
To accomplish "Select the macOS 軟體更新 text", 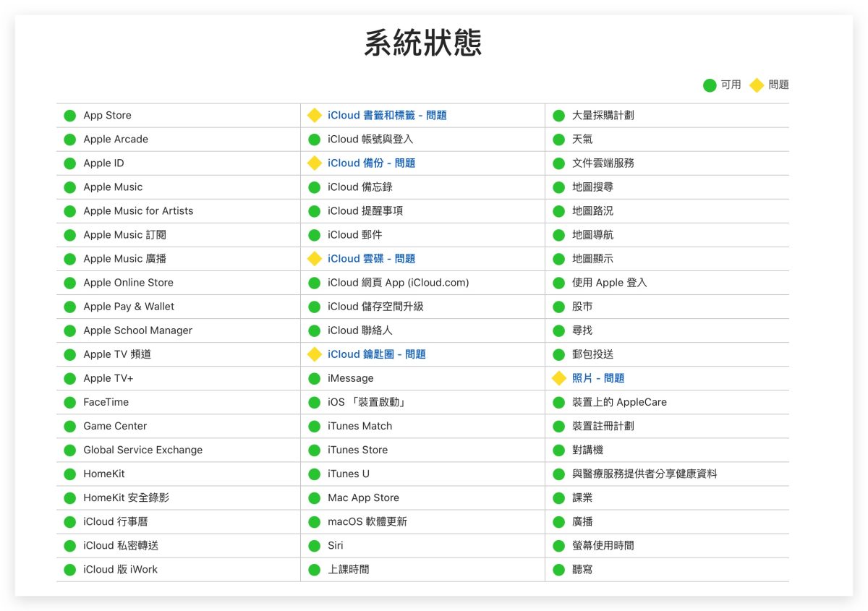I will click(x=367, y=521).
